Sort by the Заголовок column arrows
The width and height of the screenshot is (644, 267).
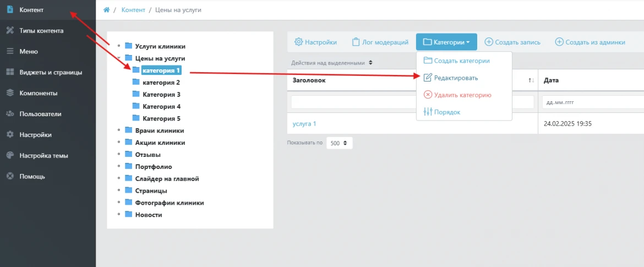click(x=531, y=80)
